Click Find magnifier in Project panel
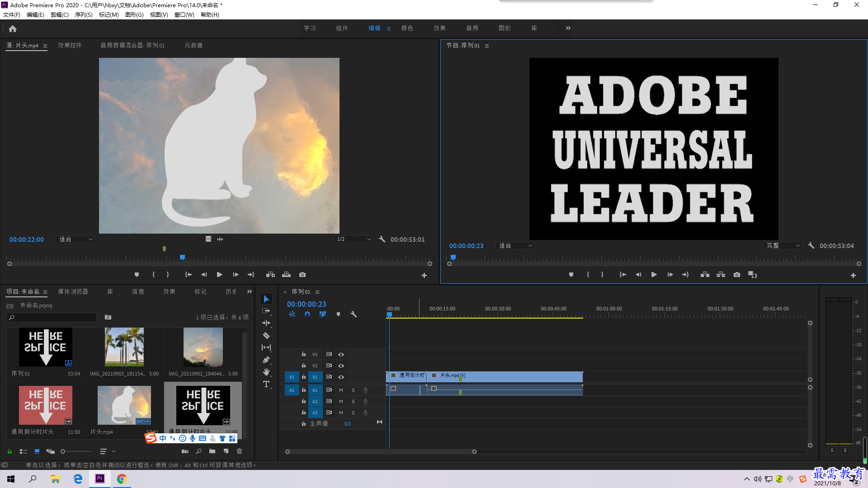The image size is (868, 488). point(199,451)
